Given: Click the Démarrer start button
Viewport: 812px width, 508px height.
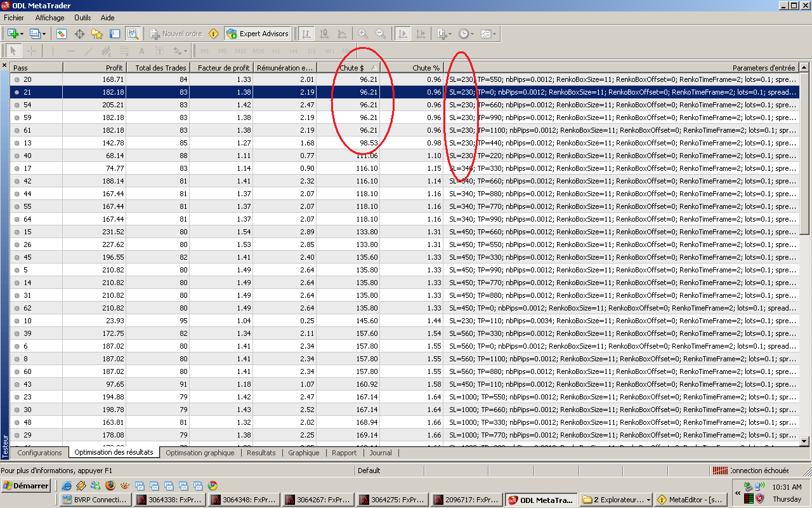Looking at the screenshot, I should click(x=26, y=486).
